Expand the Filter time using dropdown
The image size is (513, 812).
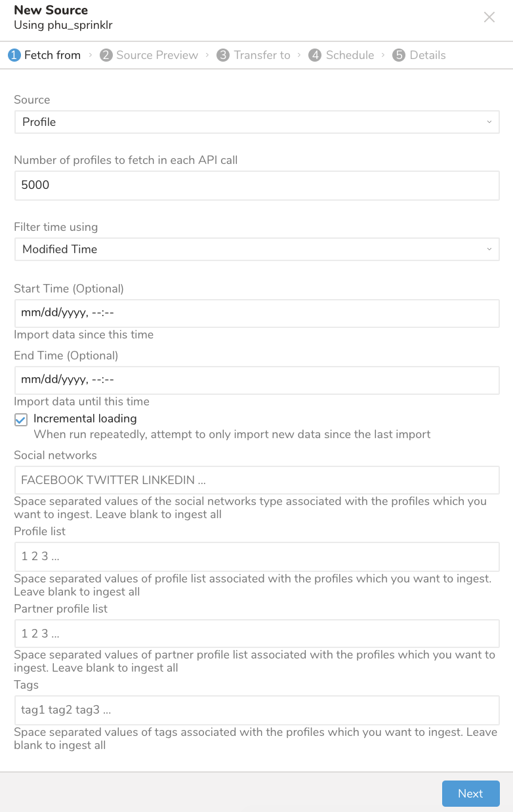point(256,249)
